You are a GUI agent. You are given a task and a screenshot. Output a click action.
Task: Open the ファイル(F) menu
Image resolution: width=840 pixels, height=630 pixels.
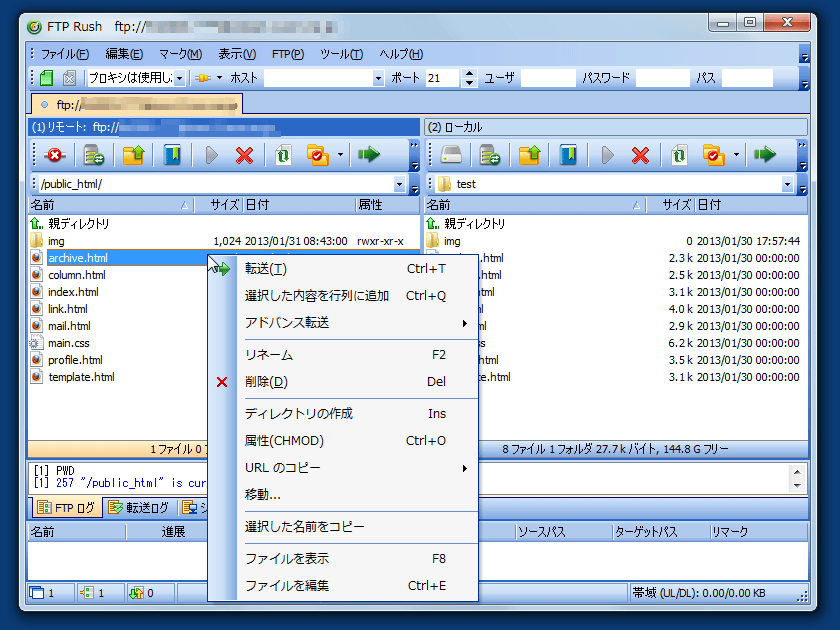pos(65,54)
